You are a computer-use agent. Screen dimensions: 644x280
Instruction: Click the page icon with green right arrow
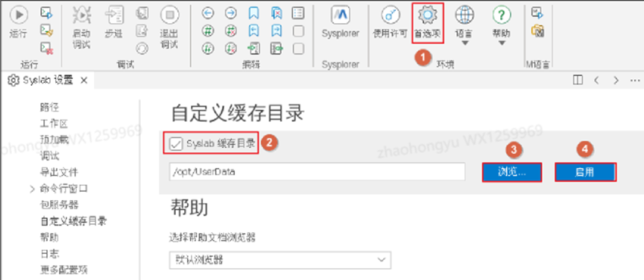point(277,49)
